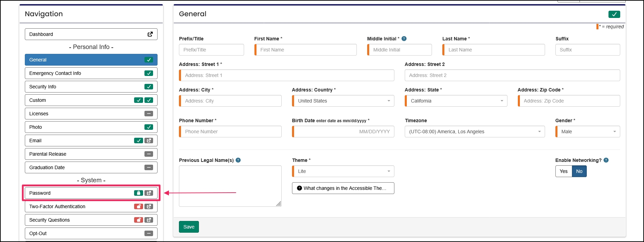The height and width of the screenshot is (242, 644).
Task: Open Emergency Contact Info section
Action: [91, 73]
